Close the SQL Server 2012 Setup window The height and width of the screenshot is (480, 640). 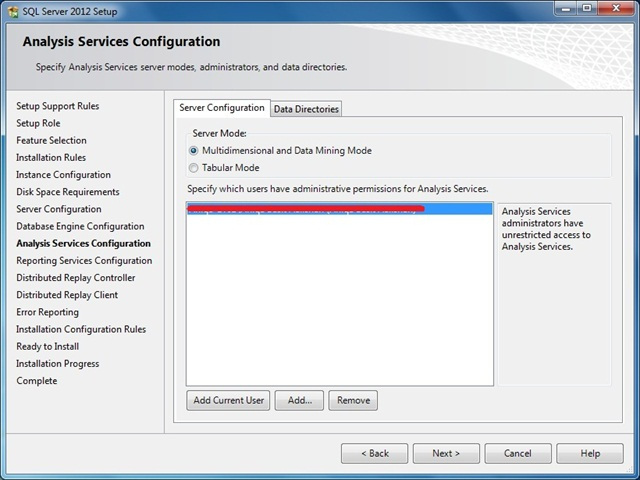(616, 9)
